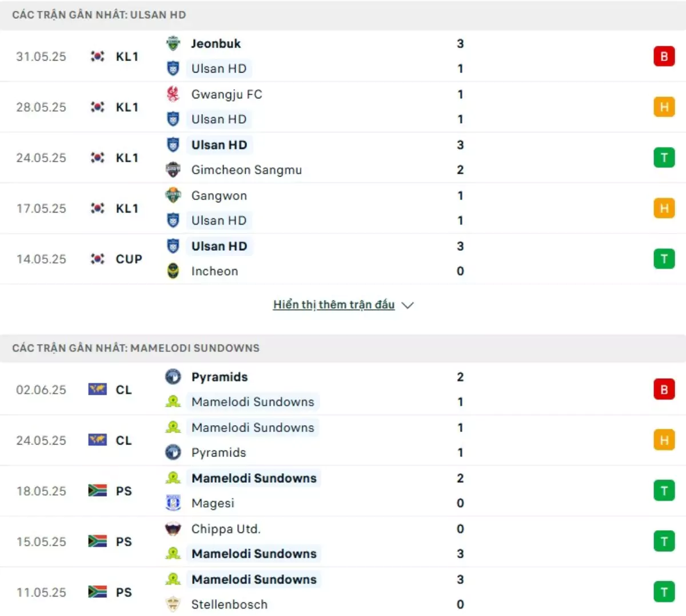Click the South Africa flag on 18.05.25 row
This screenshot has height=616, width=686.
[x=98, y=491]
